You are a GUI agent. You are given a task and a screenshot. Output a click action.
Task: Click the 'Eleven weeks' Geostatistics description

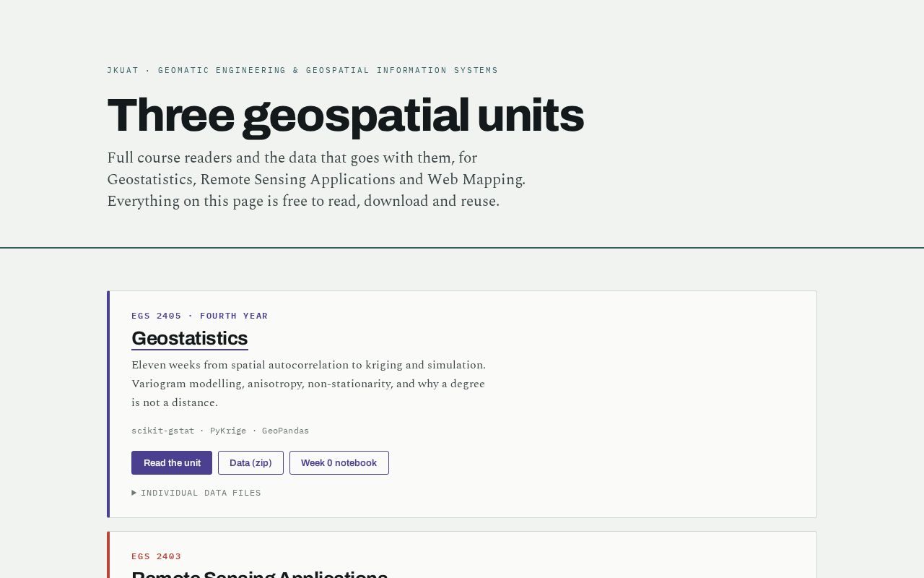(309, 384)
